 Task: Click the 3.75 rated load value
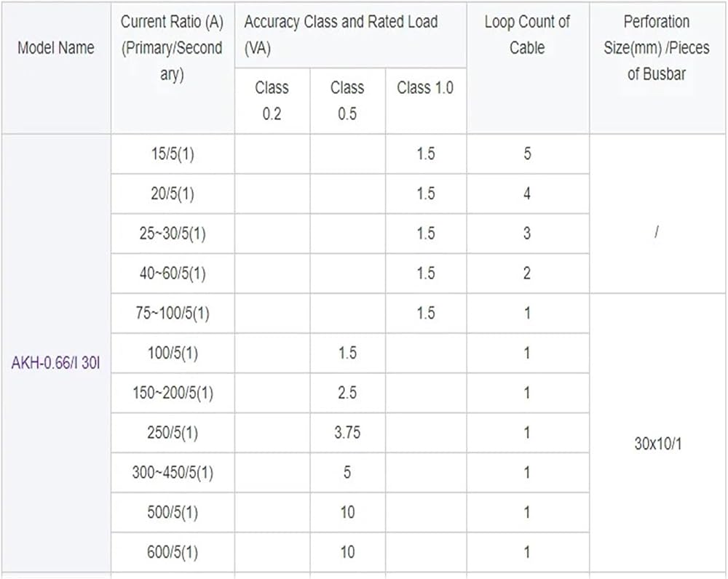347,433
